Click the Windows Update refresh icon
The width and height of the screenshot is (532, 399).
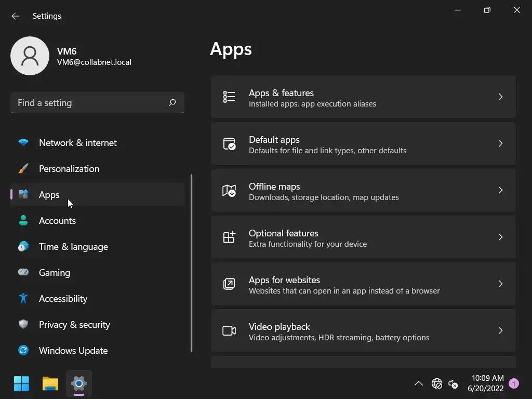pyautogui.click(x=23, y=350)
